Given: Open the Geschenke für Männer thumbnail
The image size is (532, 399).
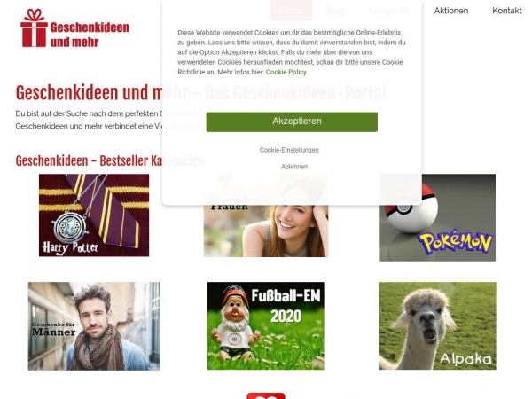Looking at the screenshot, I should (x=94, y=326).
